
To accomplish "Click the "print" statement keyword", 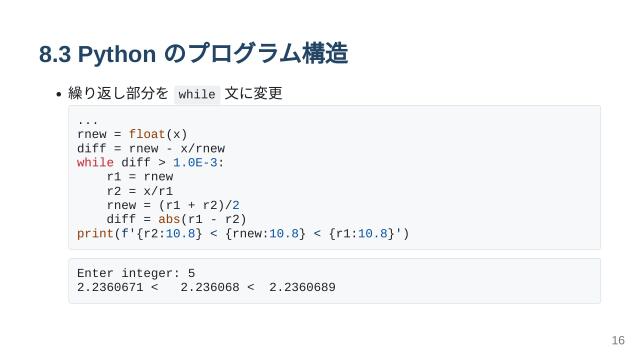I will (x=95, y=234).
